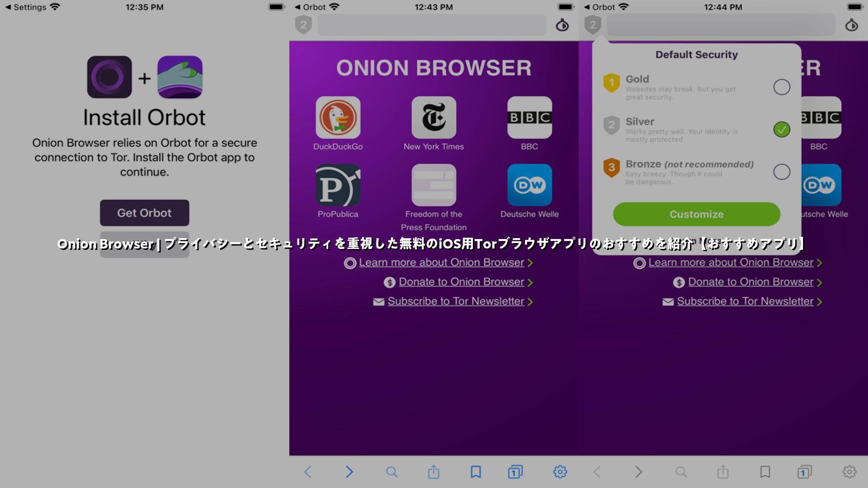Image resolution: width=868 pixels, height=488 pixels.
Task: Tap the Bronze shield badge icon
Action: tap(611, 168)
